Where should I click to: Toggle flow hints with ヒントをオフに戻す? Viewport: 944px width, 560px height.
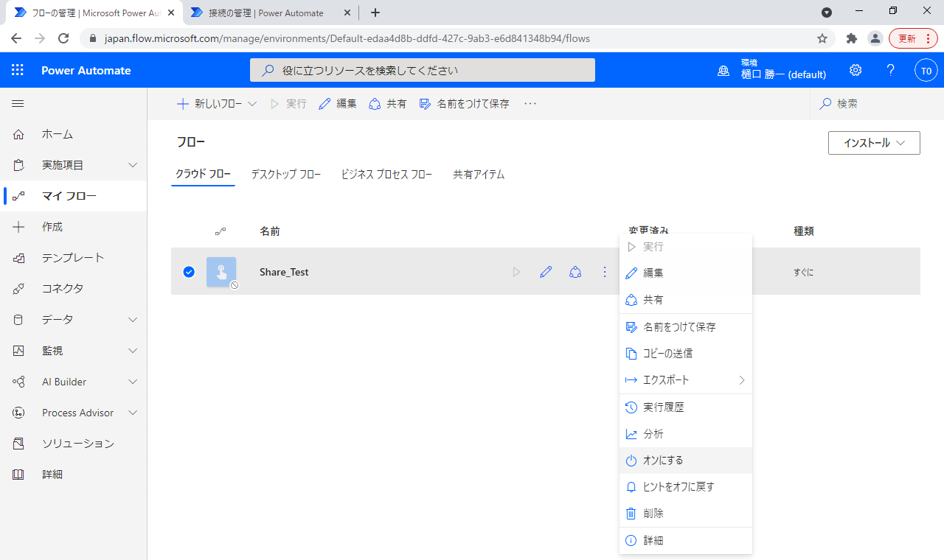(x=686, y=487)
